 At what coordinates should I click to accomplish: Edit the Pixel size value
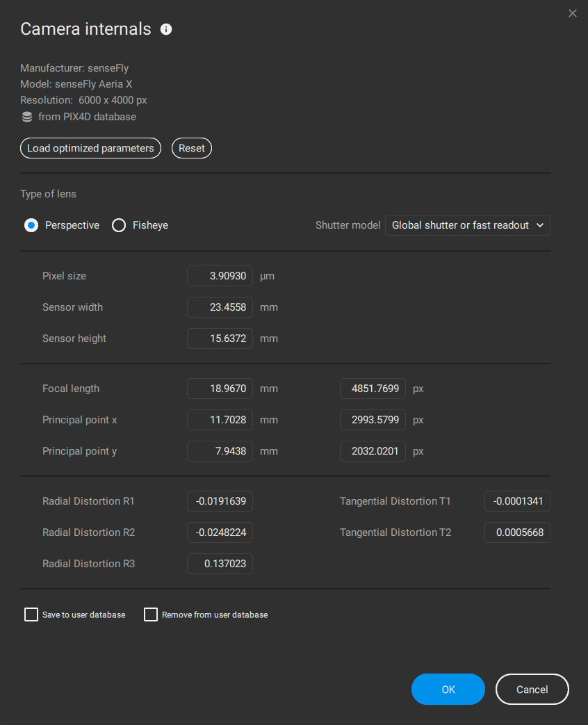220,276
